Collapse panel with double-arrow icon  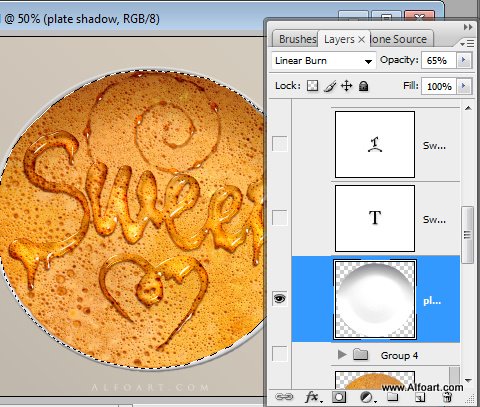click(468, 27)
